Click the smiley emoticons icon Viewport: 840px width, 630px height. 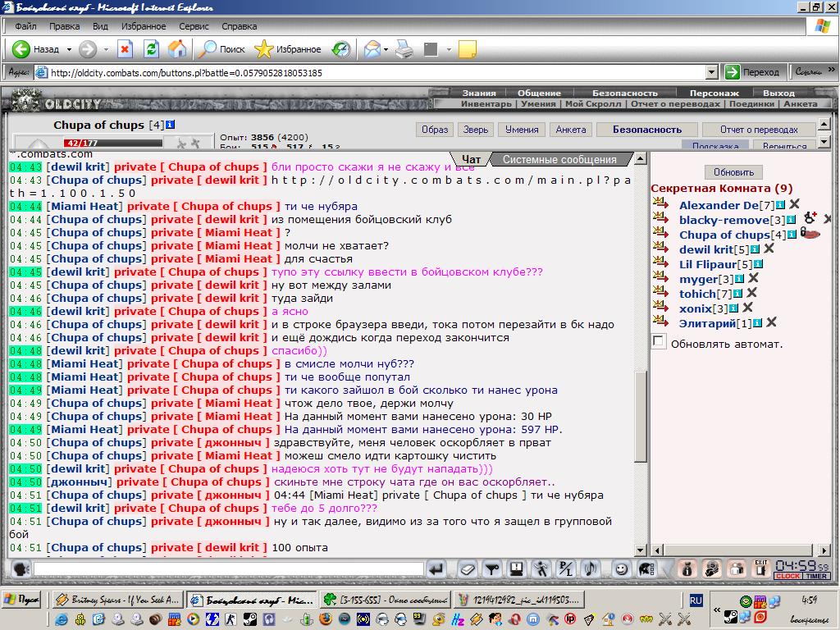[x=621, y=569]
